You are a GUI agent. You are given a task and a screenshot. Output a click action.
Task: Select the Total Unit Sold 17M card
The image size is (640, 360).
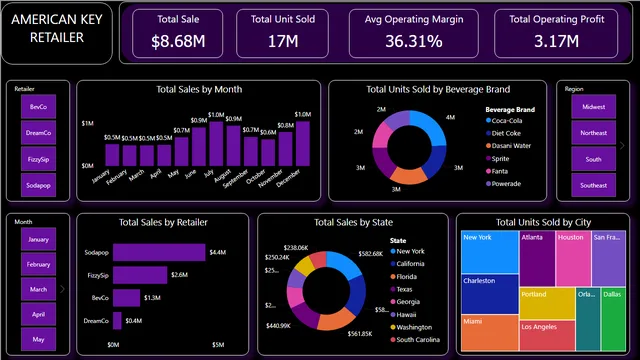[x=282, y=33]
